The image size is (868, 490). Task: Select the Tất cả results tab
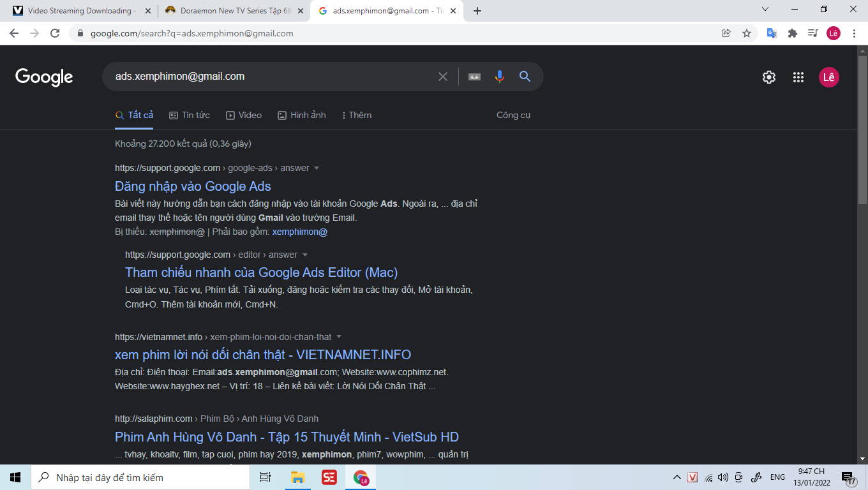pyautogui.click(x=134, y=115)
